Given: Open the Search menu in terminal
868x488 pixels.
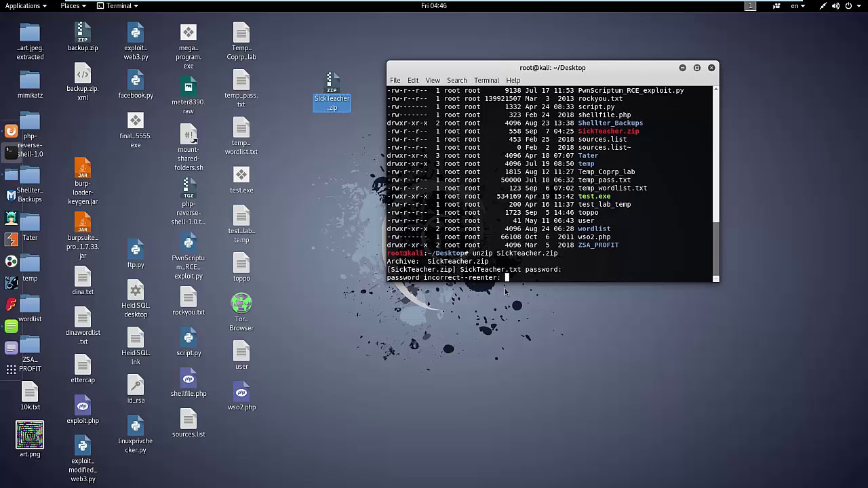Looking at the screenshot, I should pyautogui.click(x=456, y=80).
